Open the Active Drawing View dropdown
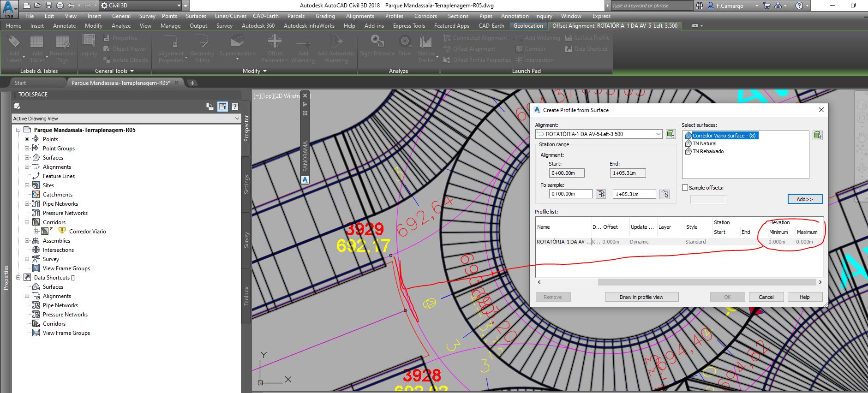 coord(237,119)
